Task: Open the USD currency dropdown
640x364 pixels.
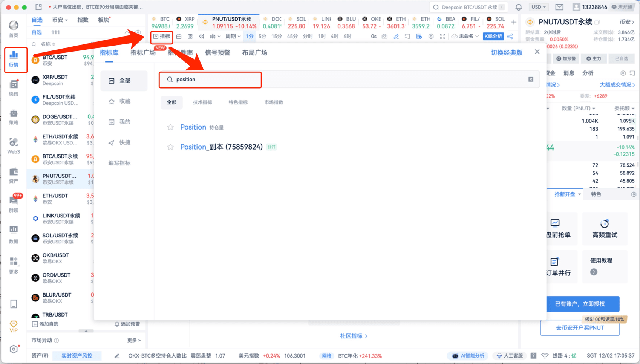Action: tap(539, 7)
